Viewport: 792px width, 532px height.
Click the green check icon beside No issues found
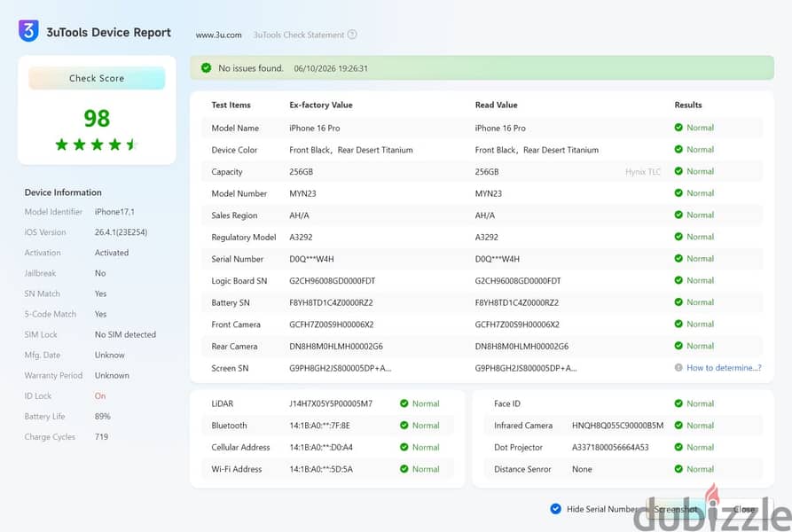(x=206, y=67)
